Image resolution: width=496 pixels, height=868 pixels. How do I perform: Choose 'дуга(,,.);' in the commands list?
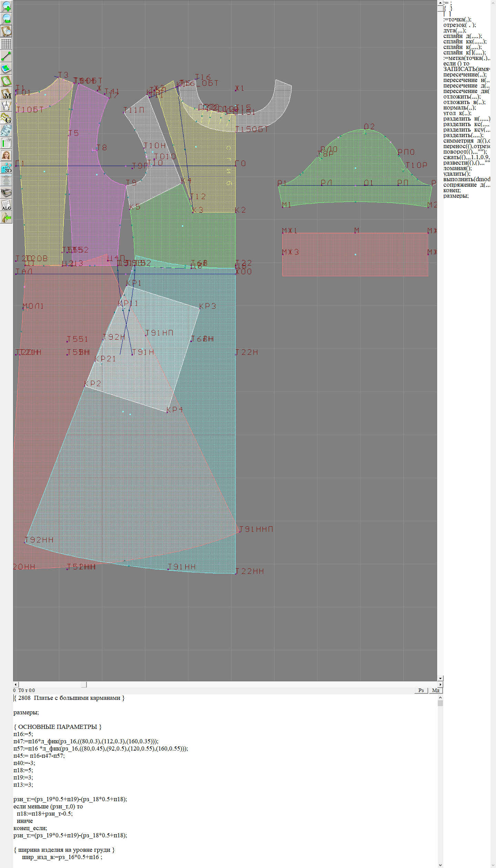coord(454,30)
